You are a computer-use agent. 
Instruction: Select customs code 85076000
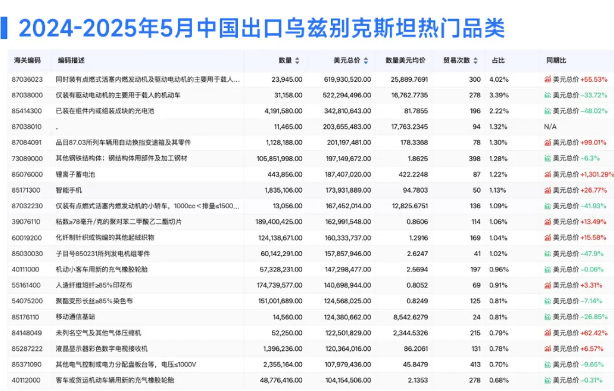click(x=27, y=175)
